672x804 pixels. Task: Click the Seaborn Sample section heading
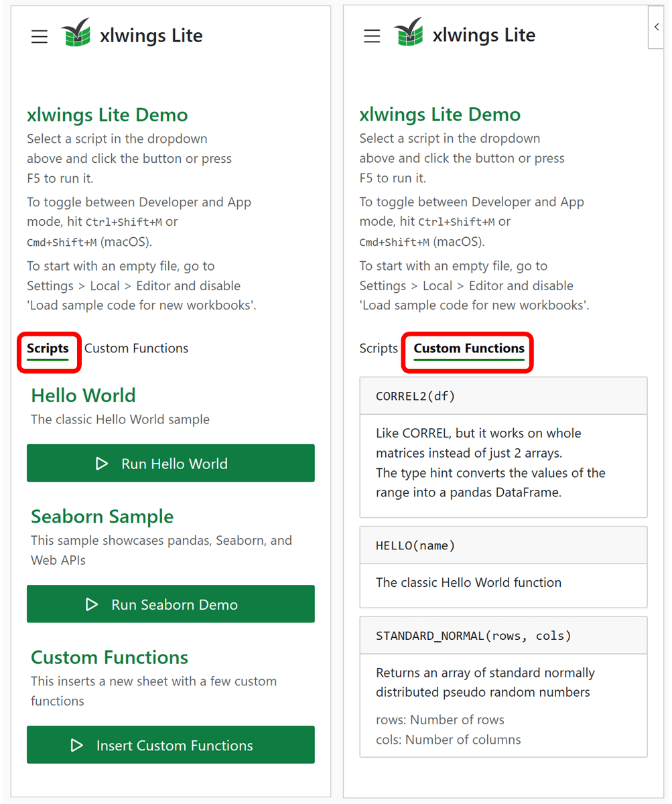[x=102, y=517]
